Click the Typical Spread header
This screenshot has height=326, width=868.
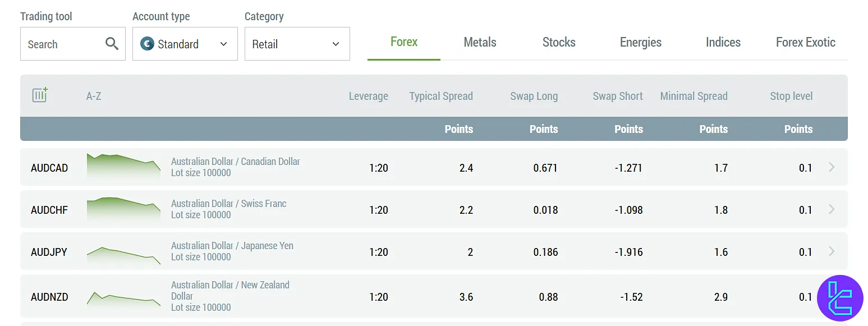441,96
